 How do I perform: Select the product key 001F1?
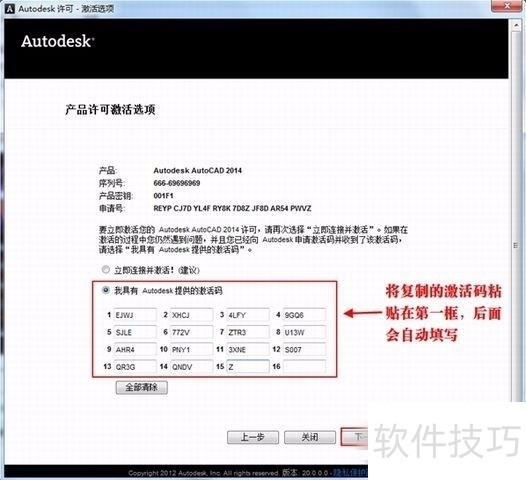pos(163,196)
